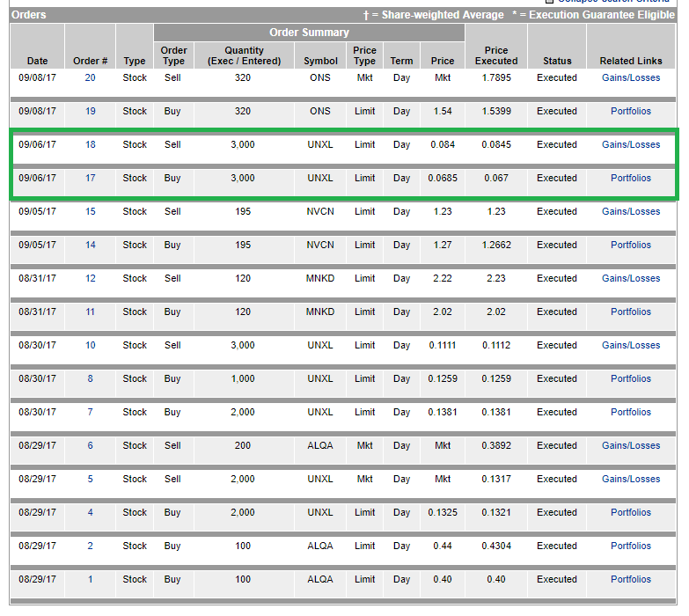Screen dimensions: 689x616
Task: Click the Symbol column header
Action: click(320, 61)
